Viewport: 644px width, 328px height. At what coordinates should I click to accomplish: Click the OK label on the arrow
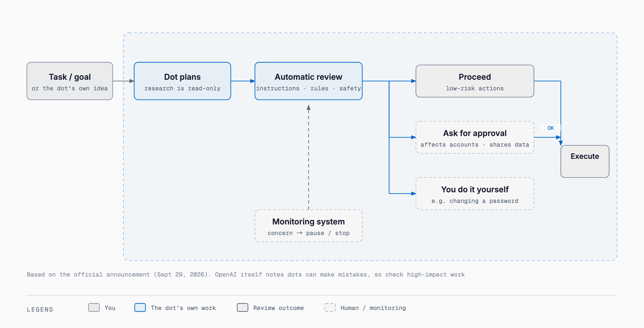pyautogui.click(x=551, y=128)
